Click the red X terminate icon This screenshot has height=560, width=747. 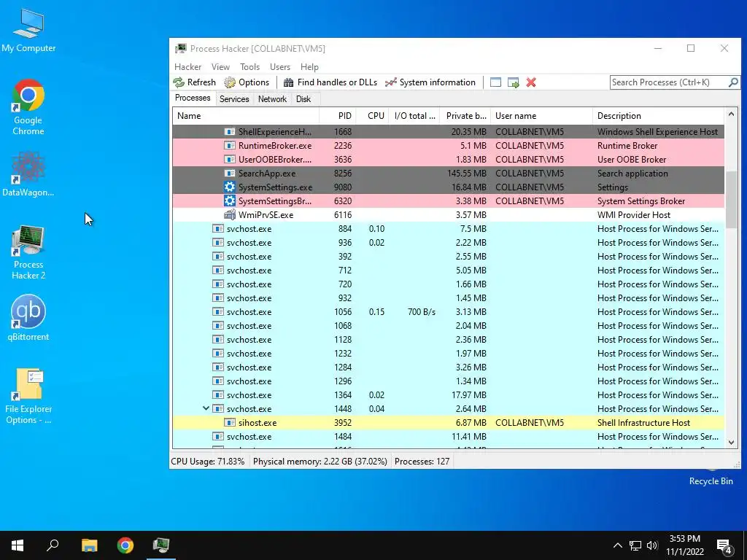coord(531,82)
